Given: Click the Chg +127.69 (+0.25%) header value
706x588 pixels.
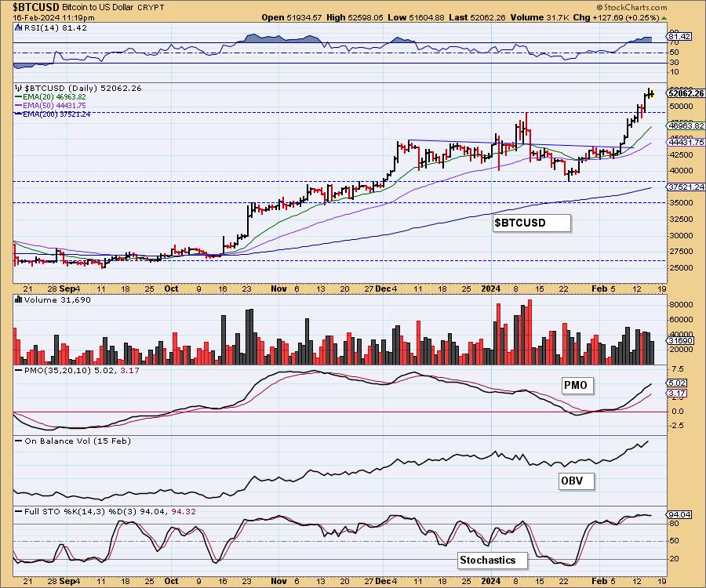Looking at the screenshot, I should click(x=616, y=17).
